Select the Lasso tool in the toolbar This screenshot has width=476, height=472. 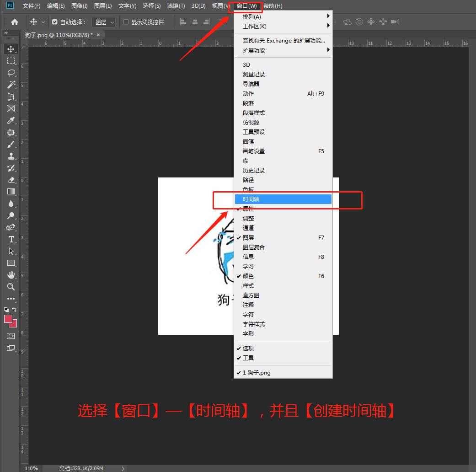point(11,73)
